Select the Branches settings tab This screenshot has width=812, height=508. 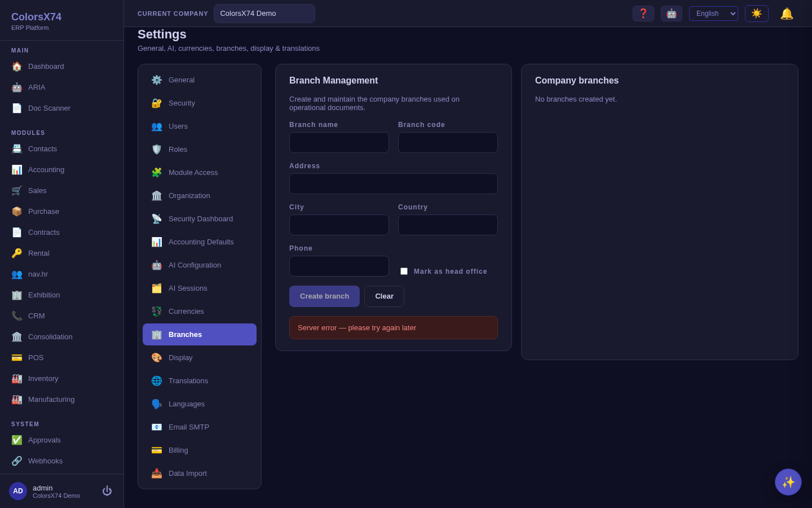pos(200,335)
